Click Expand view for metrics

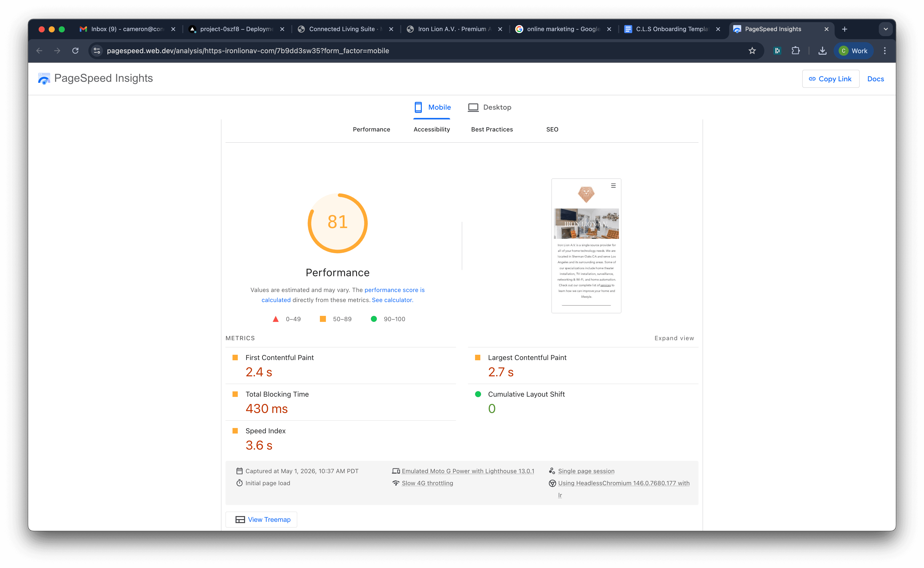[x=674, y=338]
